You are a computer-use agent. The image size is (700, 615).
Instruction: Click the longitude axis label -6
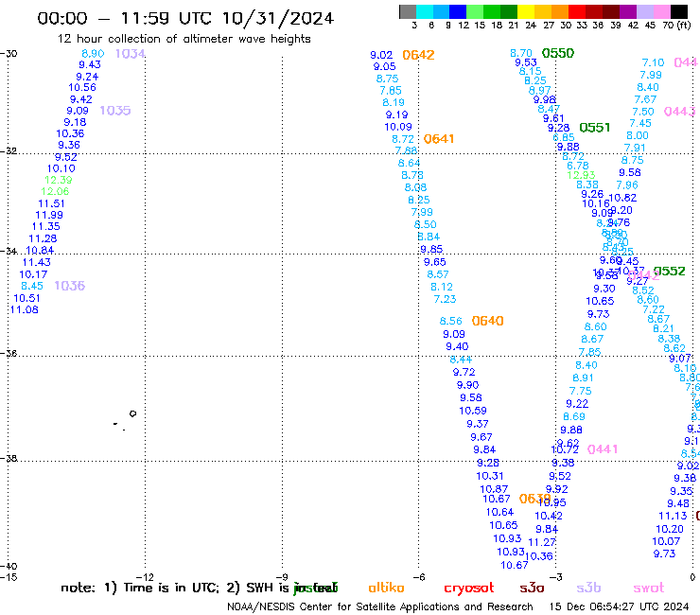click(x=419, y=577)
